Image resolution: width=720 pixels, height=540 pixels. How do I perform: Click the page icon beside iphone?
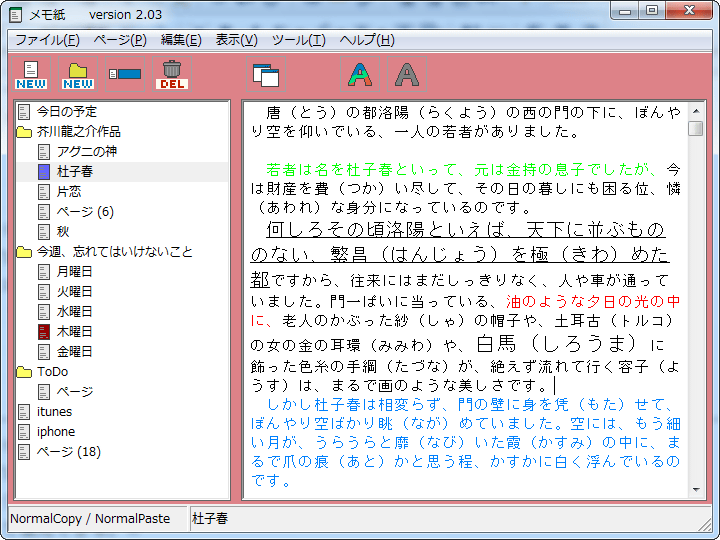coord(24,432)
